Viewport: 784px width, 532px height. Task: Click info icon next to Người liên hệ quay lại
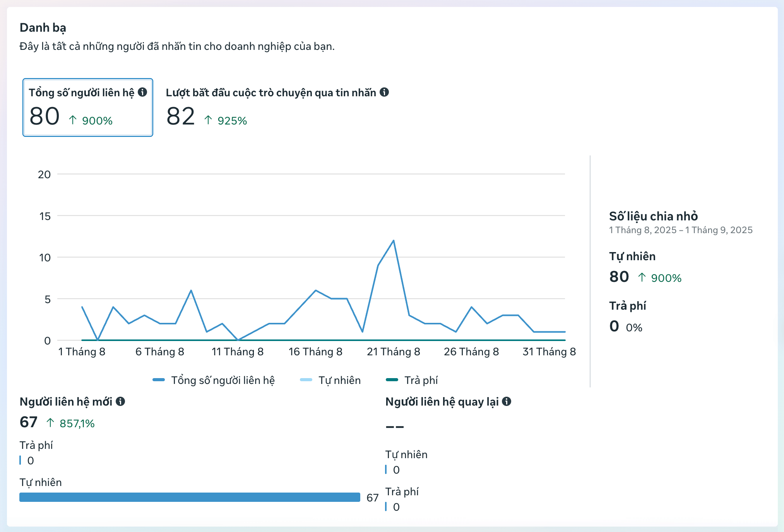[507, 401]
